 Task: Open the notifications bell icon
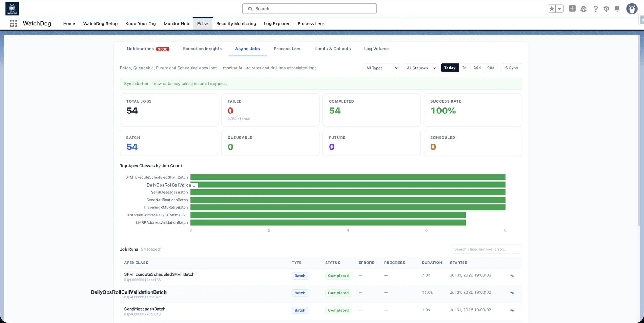617,8
